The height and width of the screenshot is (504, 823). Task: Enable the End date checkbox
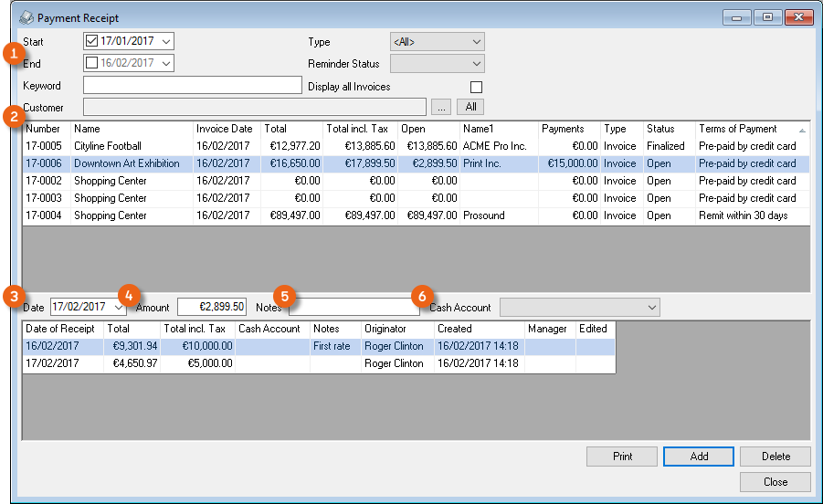coord(91,63)
